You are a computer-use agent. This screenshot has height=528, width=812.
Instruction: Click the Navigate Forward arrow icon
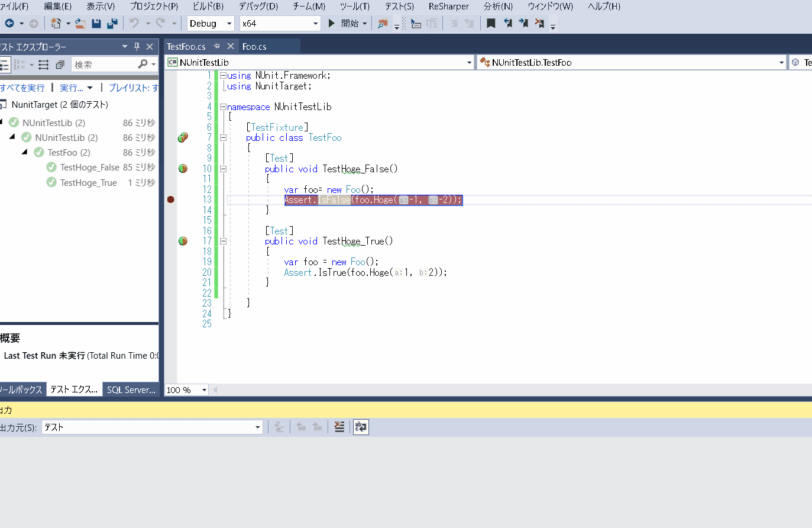(x=34, y=24)
